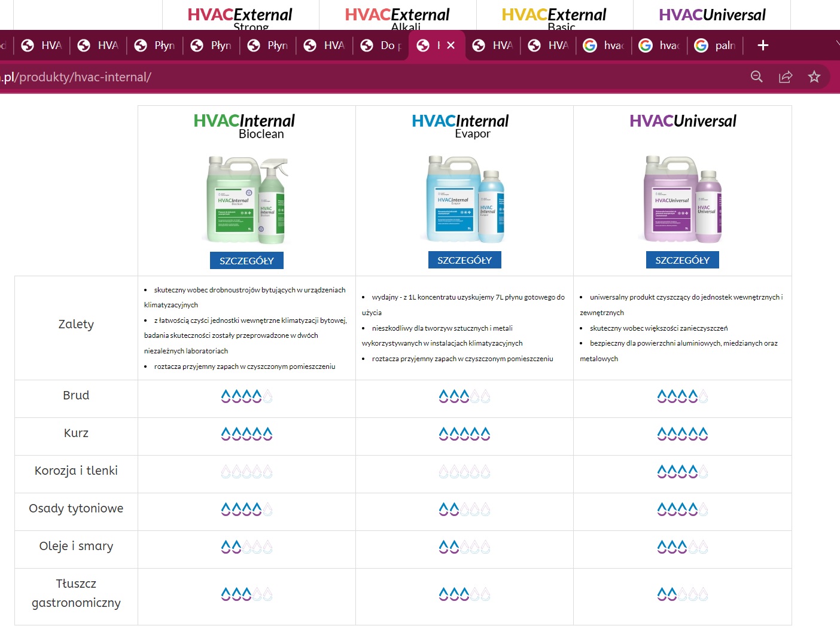Viewport: 840px width, 635px height.
Task: Click the blue Evapor product image
Action: tap(464, 199)
